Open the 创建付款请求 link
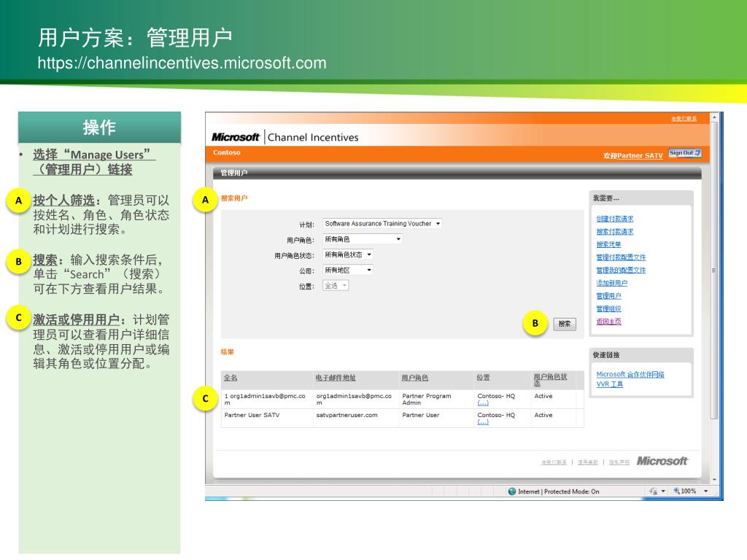This screenshot has width=747, height=560. pyautogui.click(x=614, y=219)
